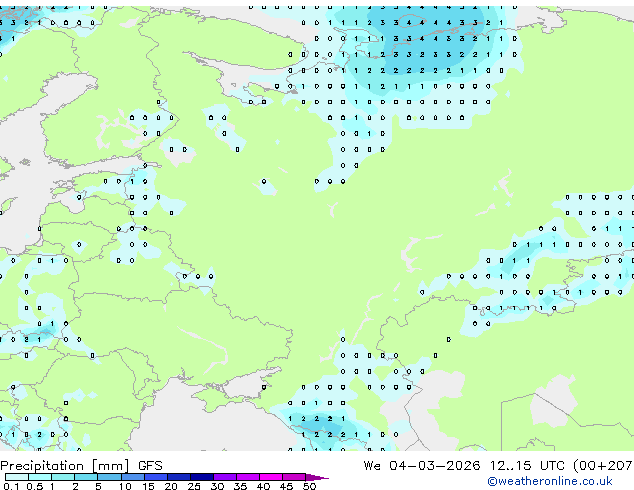Screen dimensions: 634x490
Task: Click the "45" legend scale label
Action: click(286, 486)
